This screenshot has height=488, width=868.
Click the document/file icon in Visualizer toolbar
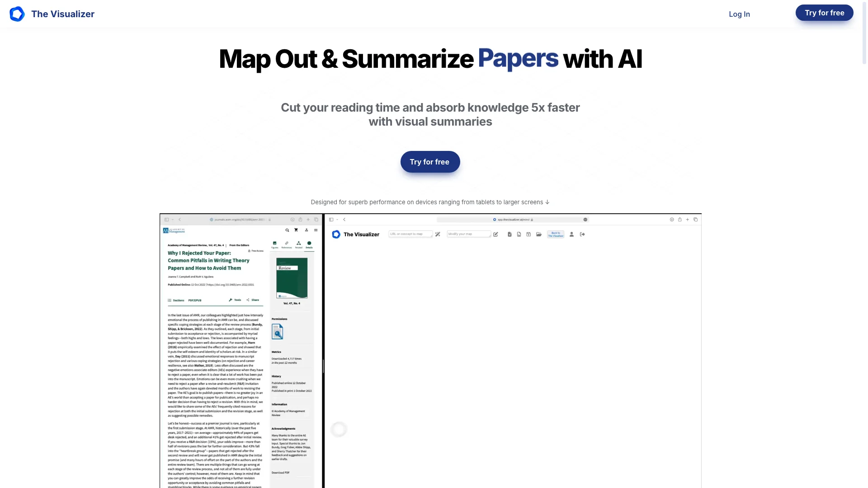coord(509,234)
